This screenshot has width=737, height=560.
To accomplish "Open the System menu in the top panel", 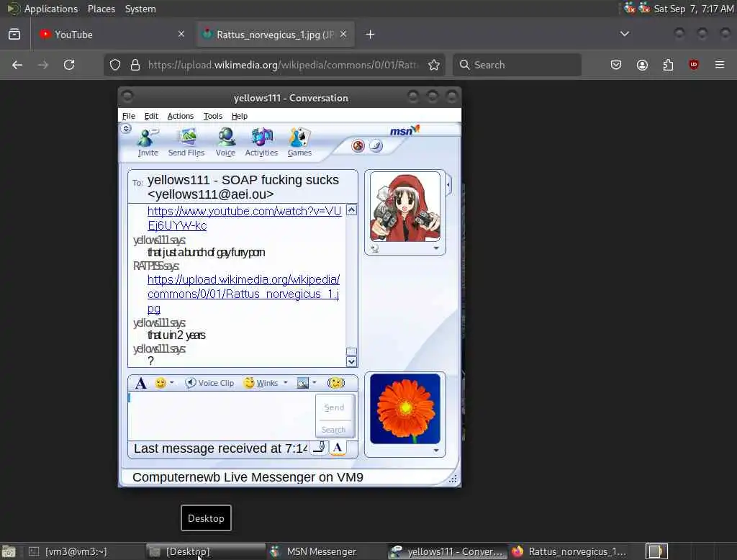I will [x=140, y=9].
